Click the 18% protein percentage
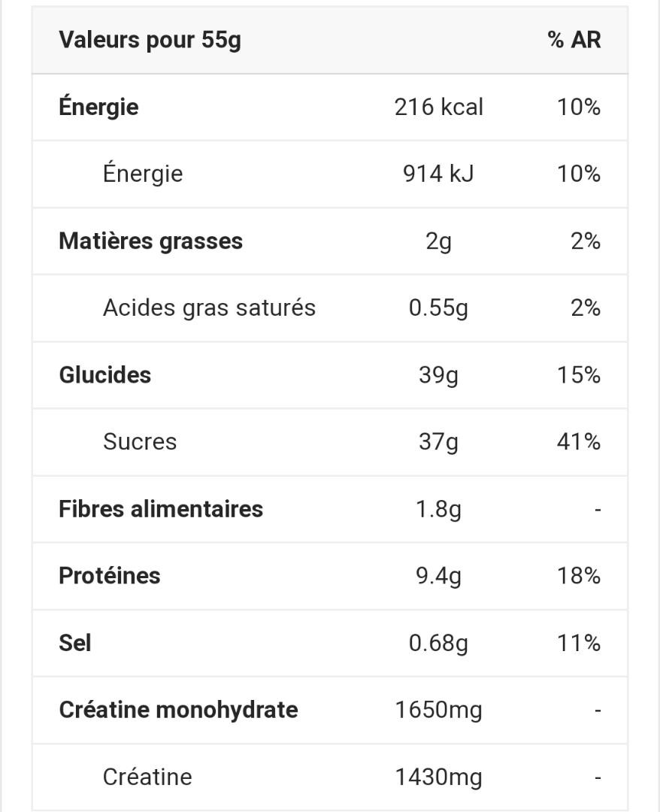Screen dimensions: 660x812 click(x=579, y=576)
